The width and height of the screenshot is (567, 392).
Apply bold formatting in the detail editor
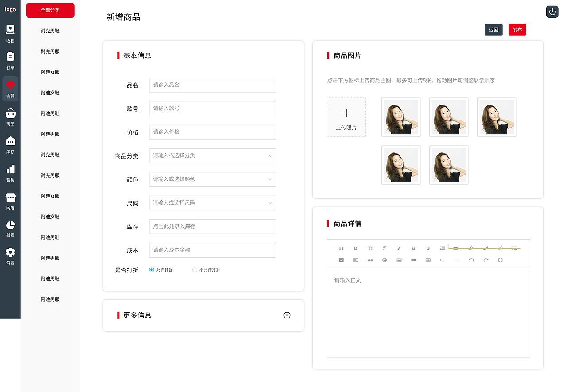[355, 248]
